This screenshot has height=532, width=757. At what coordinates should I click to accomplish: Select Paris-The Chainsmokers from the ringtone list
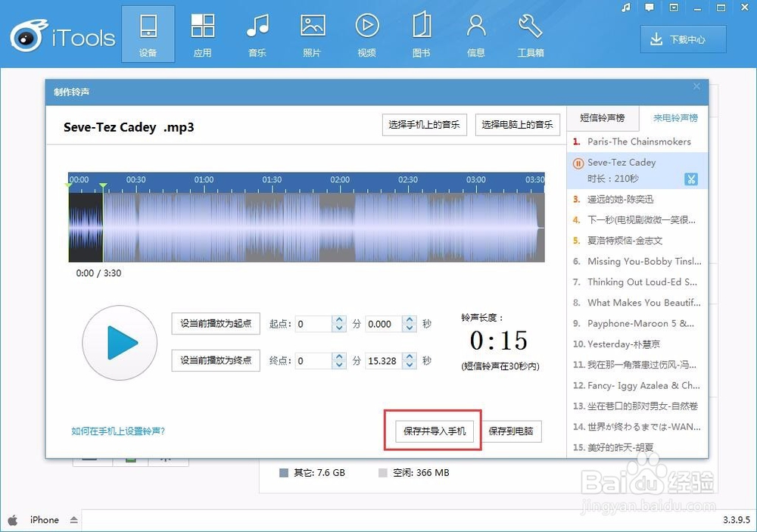[640, 142]
